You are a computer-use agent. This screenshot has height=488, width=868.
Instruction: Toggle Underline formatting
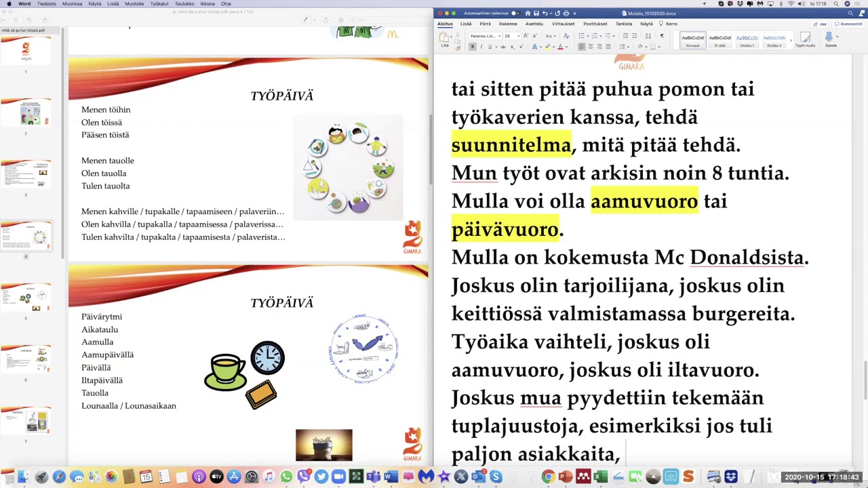click(x=490, y=47)
